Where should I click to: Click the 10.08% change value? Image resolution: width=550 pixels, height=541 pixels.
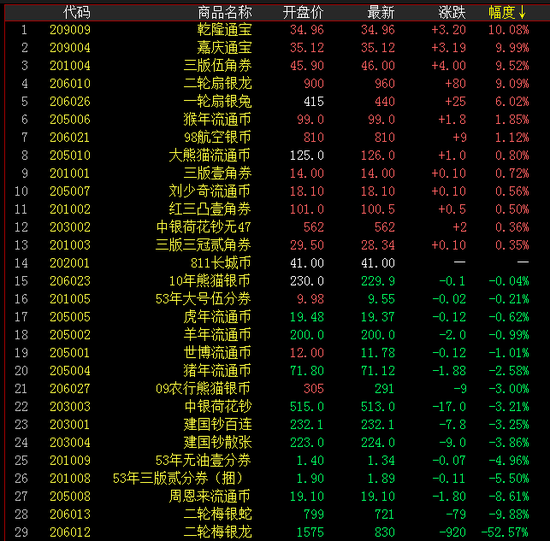(509, 30)
